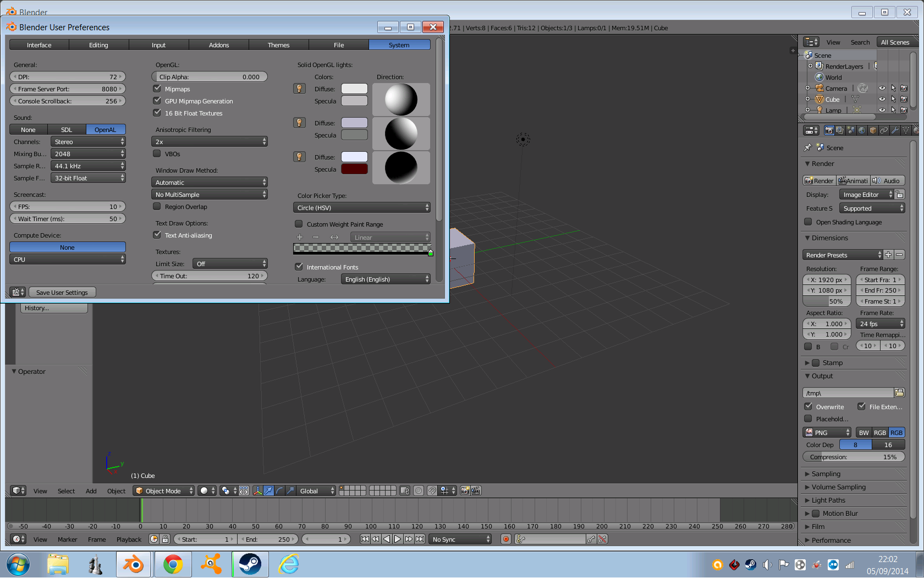The width and height of the screenshot is (924, 578).
Task: Click the third light dark red Specular swatch
Action: (354, 169)
